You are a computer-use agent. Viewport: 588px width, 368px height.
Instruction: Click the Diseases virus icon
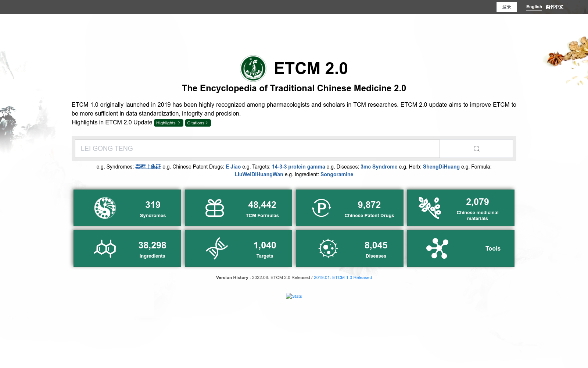point(328,248)
